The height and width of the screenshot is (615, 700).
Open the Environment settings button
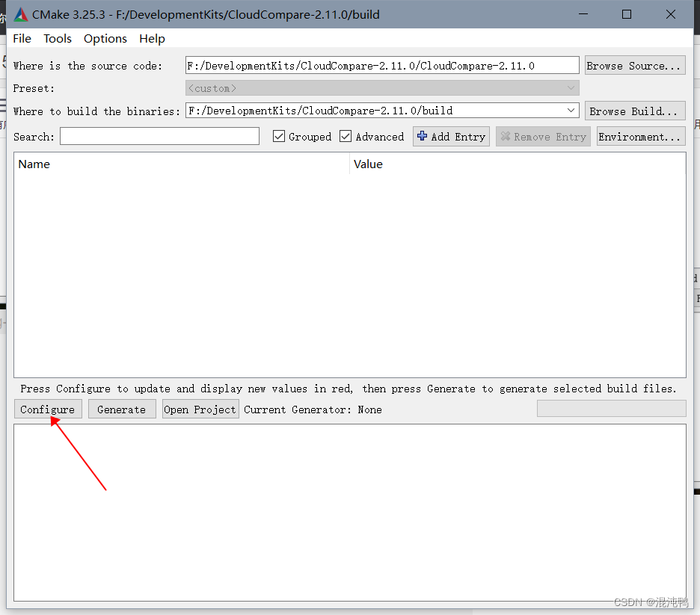641,137
